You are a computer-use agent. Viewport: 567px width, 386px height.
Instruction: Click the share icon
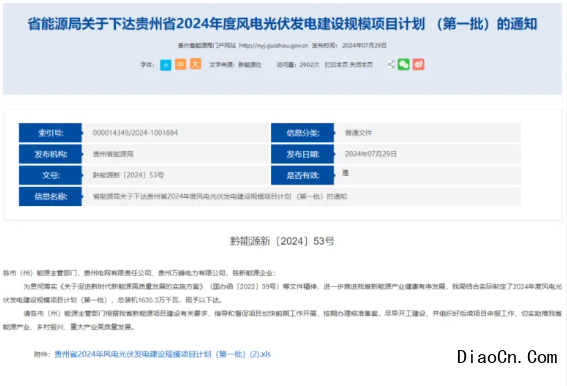tap(391, 65)
